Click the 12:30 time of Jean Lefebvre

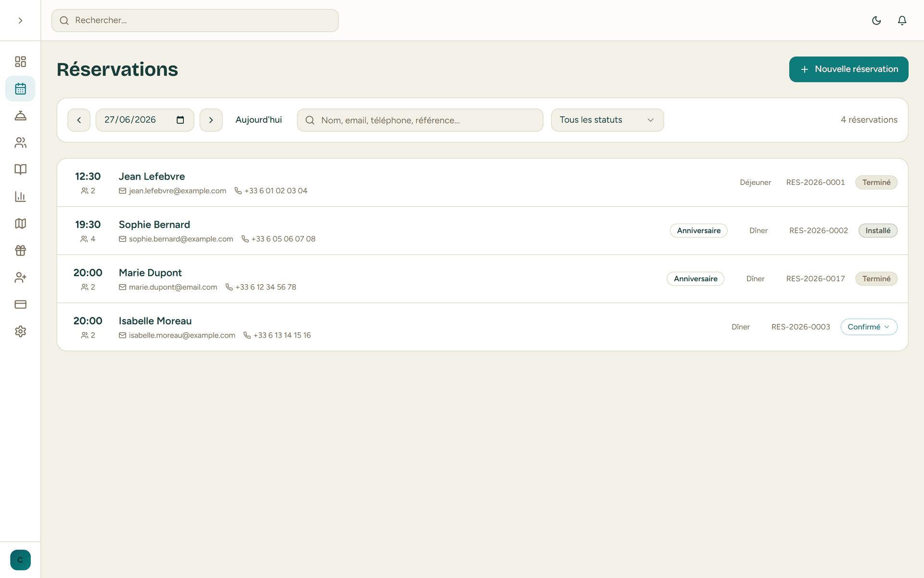88,176
